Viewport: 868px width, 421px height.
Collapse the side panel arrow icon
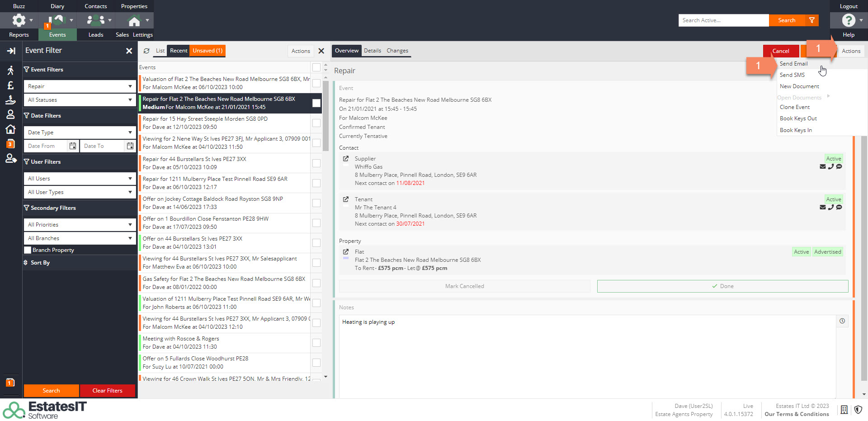11,51
